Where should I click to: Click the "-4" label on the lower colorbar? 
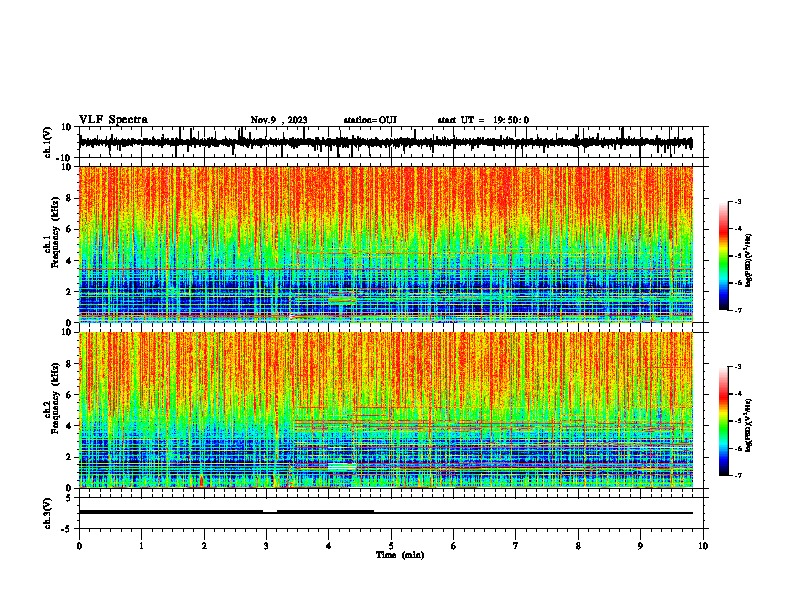coord(738,393)
